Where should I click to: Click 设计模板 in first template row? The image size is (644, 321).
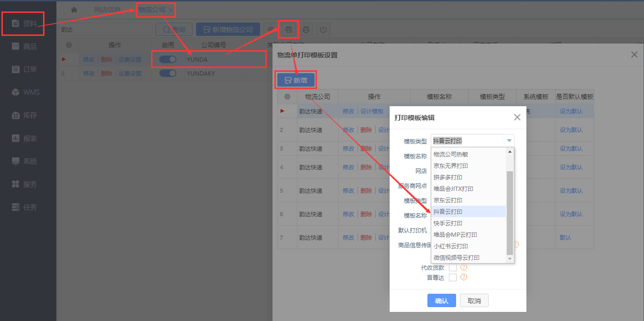click(372, 111)
